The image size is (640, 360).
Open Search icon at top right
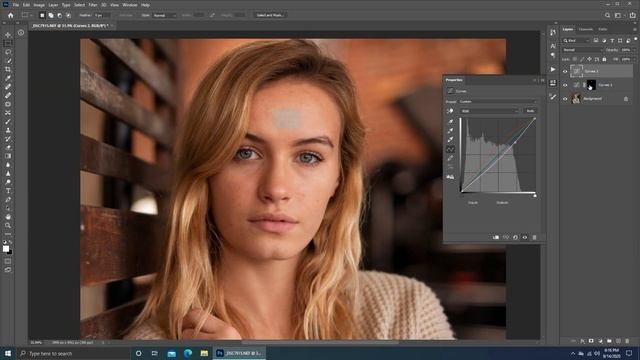(x=607, y=15)
